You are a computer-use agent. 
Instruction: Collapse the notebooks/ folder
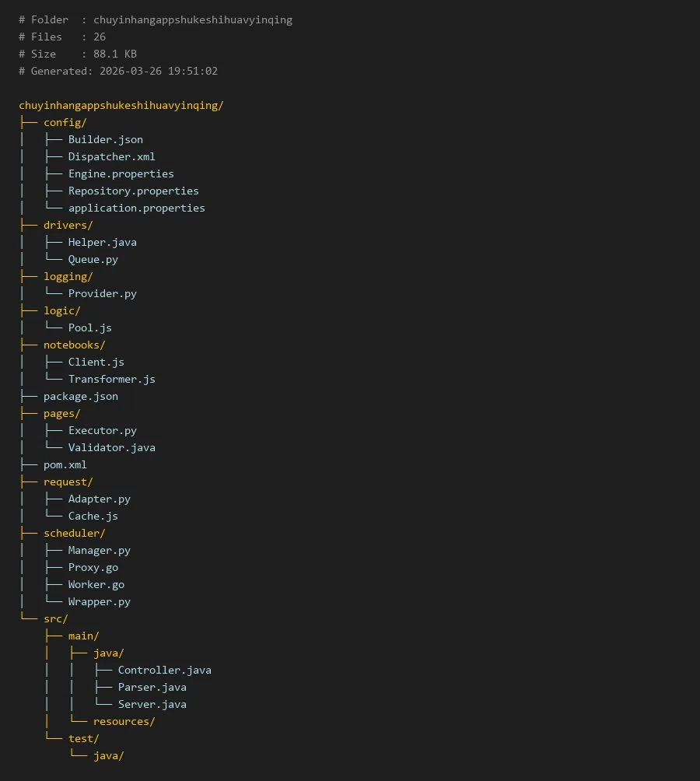(74, 345)
